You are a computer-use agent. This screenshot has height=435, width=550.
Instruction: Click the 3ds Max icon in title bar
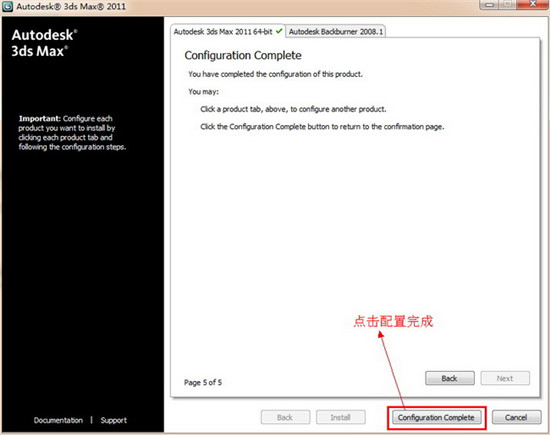7,6
